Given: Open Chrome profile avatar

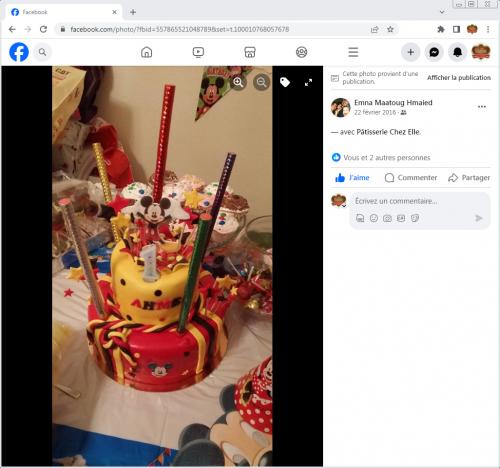Looking at the screenshot, I should pyautogui.click(x=472, y=29).
